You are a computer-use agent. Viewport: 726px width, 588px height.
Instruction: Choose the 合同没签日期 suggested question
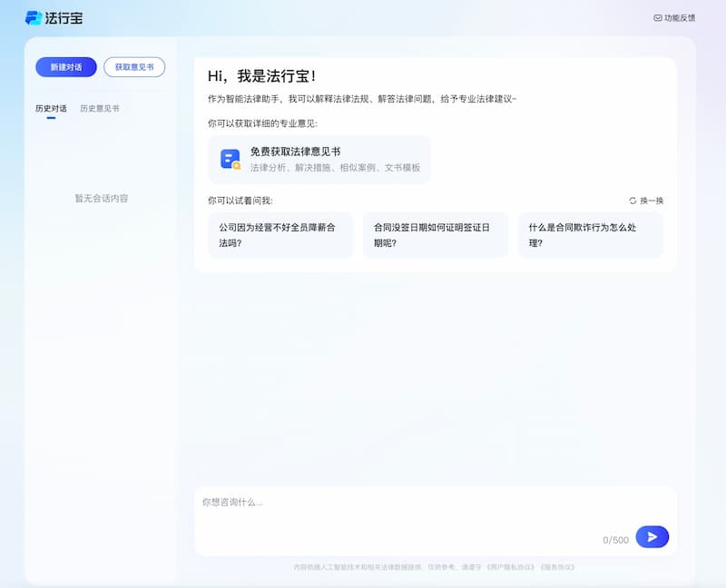click(435, 235)
